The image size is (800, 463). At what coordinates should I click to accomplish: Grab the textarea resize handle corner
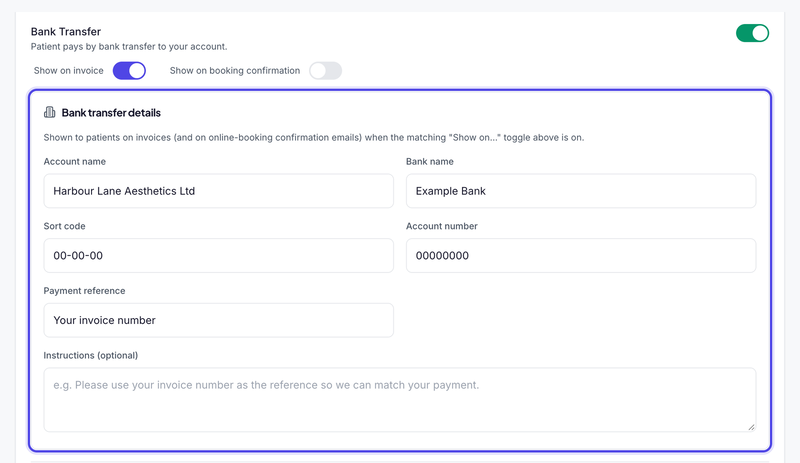pyautogui.click(x=751, y=427)
